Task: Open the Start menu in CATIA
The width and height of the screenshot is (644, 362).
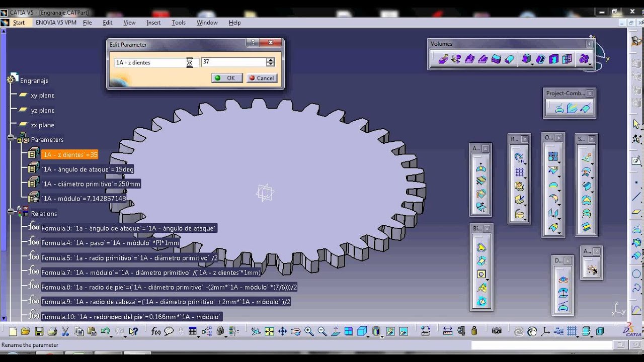Action: point(19,23)
